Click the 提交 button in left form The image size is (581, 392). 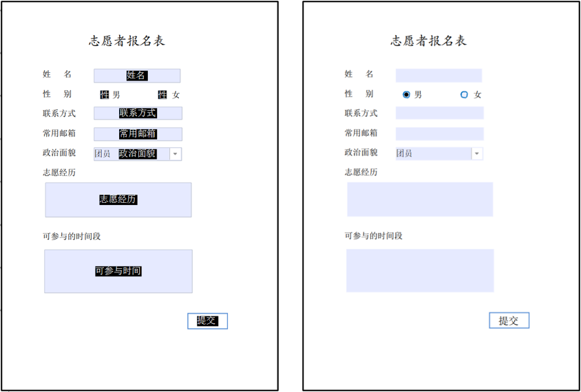(207, 321)
